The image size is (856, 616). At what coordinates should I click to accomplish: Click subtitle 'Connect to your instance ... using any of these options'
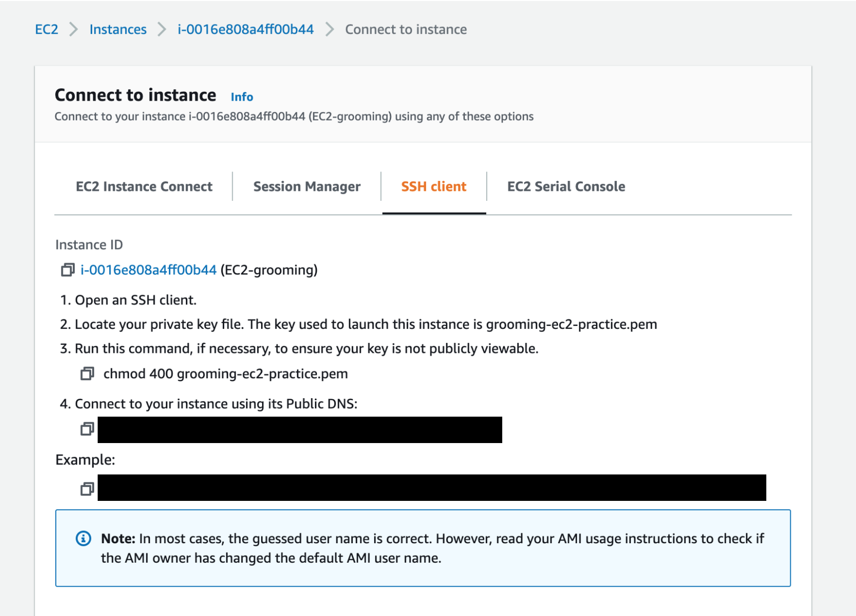click(x=294, y=116)
